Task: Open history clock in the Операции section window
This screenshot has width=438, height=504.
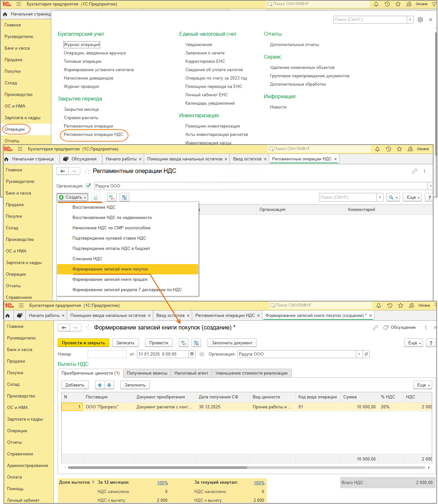Action: point(387,4)
